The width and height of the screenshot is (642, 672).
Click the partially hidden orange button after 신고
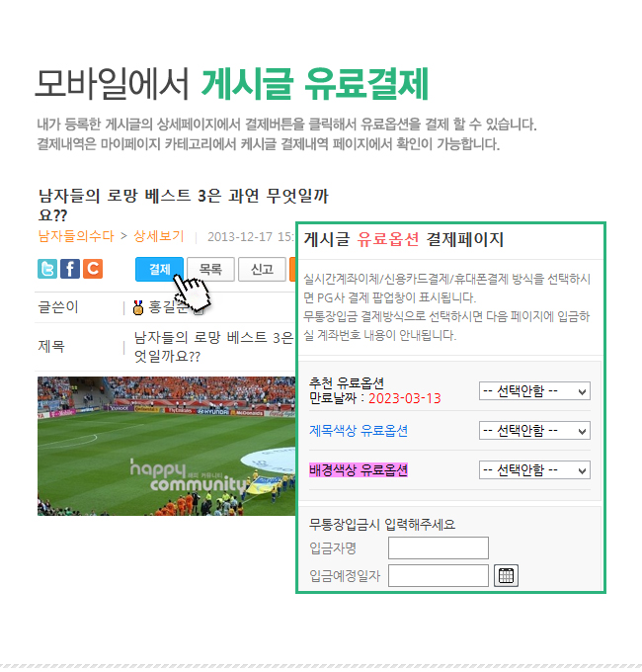(x=292, y=269)
